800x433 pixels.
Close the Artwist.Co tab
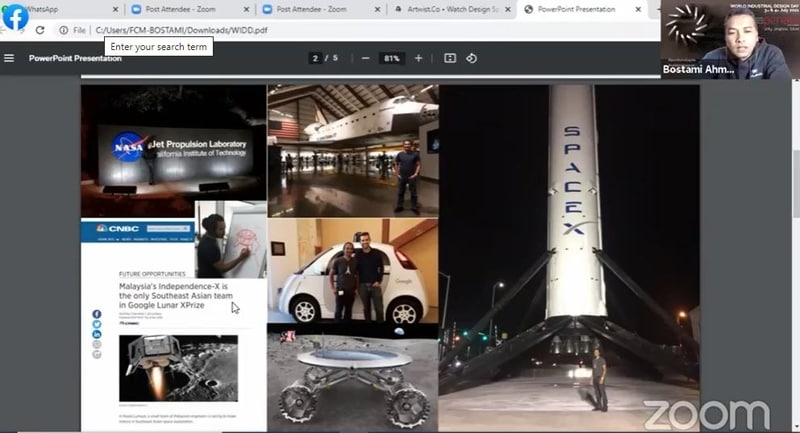508,9
